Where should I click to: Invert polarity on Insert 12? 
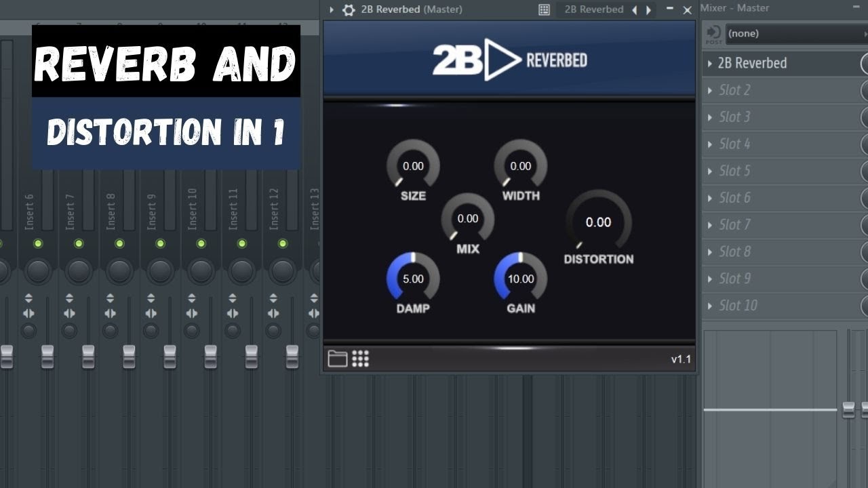pos(273,298)
